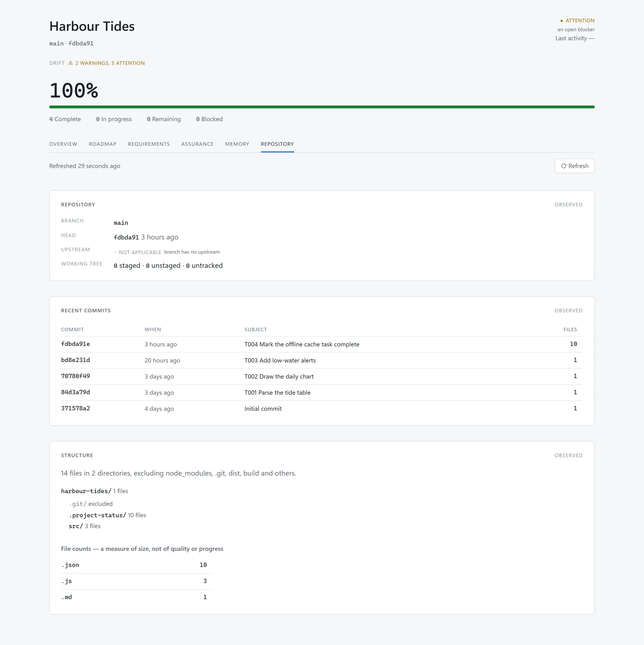Click the 'main · fdbda91' header text
The height and width of the screenshot is (645, 644).
(x=71, y=43)
